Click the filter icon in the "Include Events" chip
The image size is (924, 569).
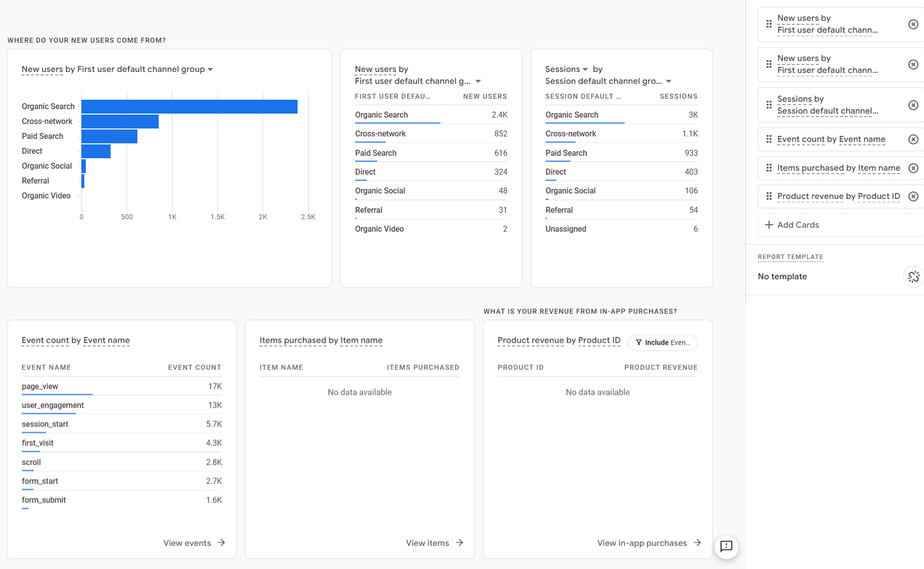638,342
